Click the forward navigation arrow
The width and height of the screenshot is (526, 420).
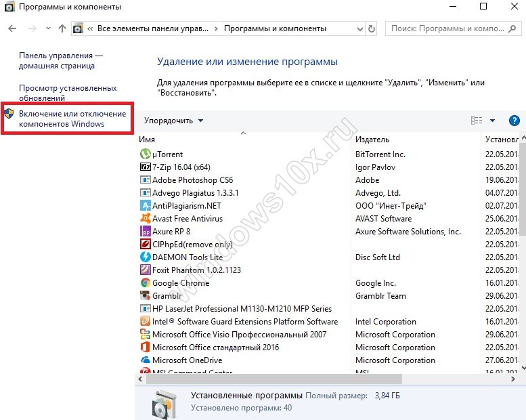click(32, 28)
